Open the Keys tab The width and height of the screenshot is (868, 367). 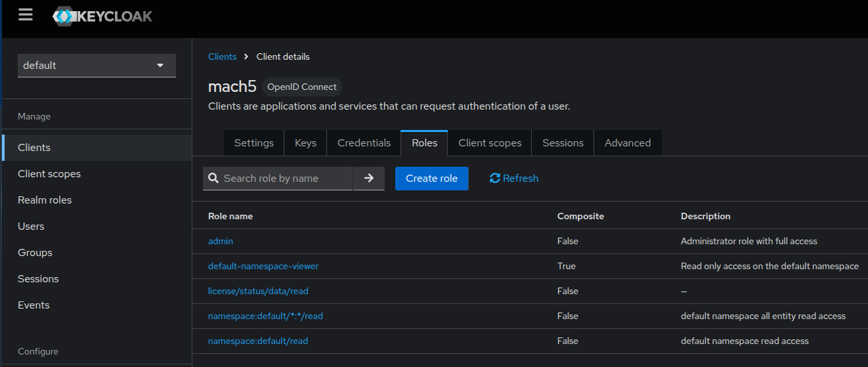coord(305,143)
